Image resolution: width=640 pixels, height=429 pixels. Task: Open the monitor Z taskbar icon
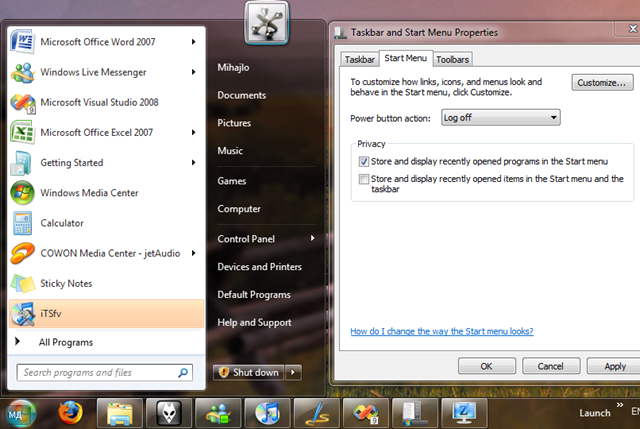[x=464, y=413]
